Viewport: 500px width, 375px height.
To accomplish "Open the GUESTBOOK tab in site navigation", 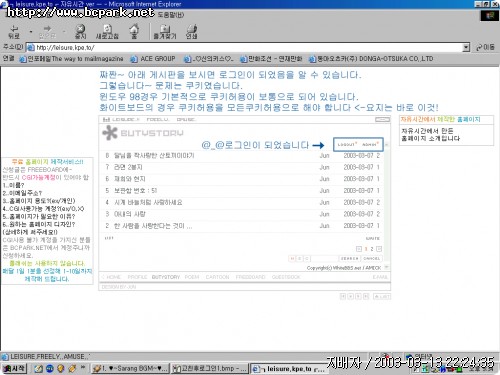I will 286,277.
